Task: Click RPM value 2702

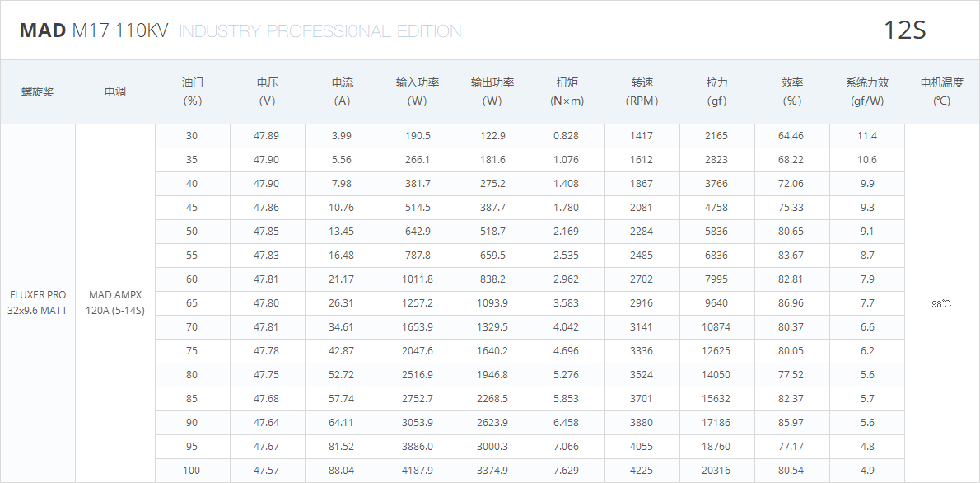Action: [x=642, y=279]
